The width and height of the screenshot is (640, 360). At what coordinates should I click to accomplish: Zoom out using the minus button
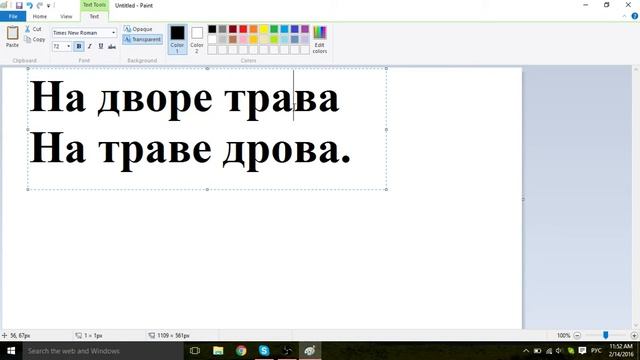577,336
